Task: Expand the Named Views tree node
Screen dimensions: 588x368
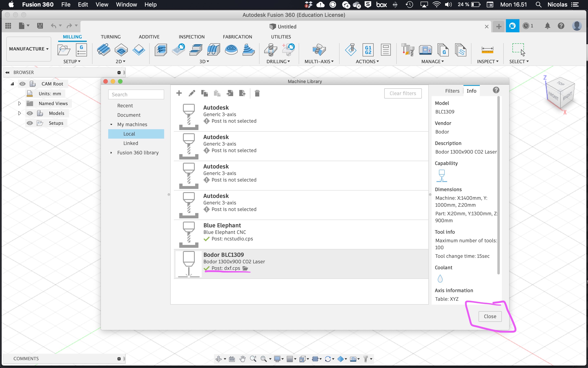Action: [x=19, y=103]
